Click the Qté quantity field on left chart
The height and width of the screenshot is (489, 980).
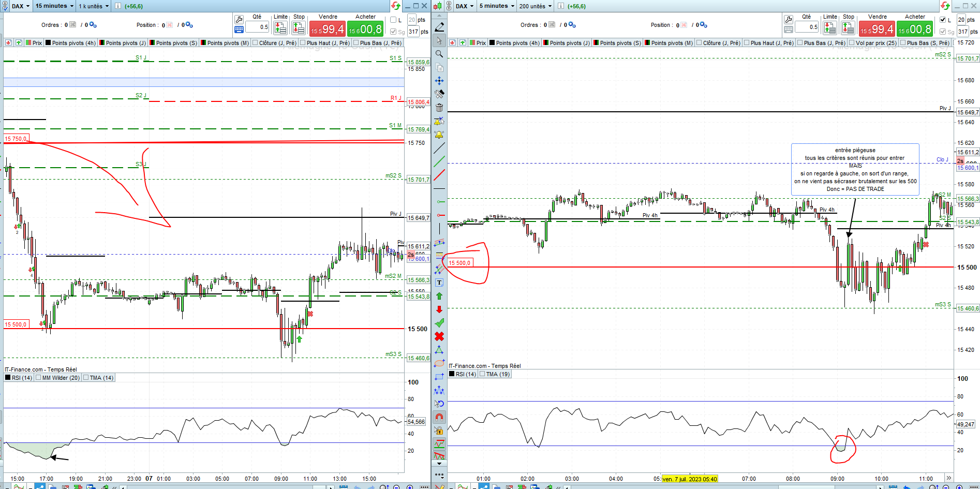click(257, 27)
